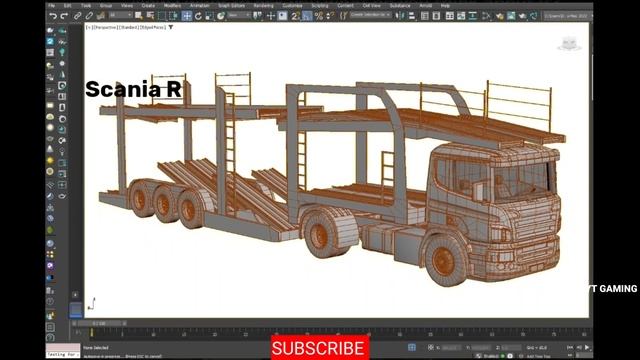Toggle Angle Snap
This screenshot has width=640, height=360.
307,16
